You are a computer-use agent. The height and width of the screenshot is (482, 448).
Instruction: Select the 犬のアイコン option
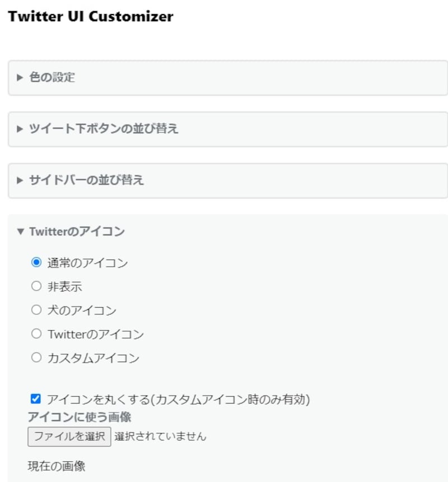tap(37, 310)
